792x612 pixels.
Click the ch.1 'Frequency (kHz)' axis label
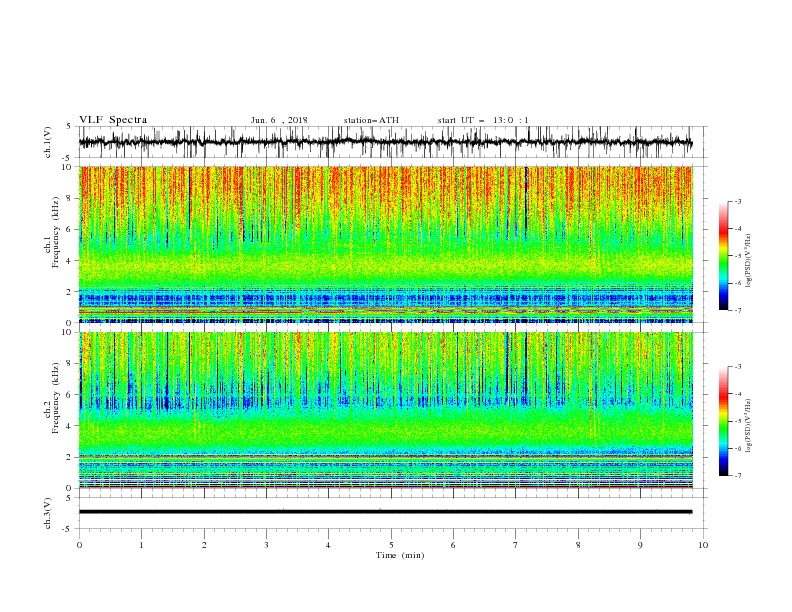pyautogui.click(x=55, y=232)
